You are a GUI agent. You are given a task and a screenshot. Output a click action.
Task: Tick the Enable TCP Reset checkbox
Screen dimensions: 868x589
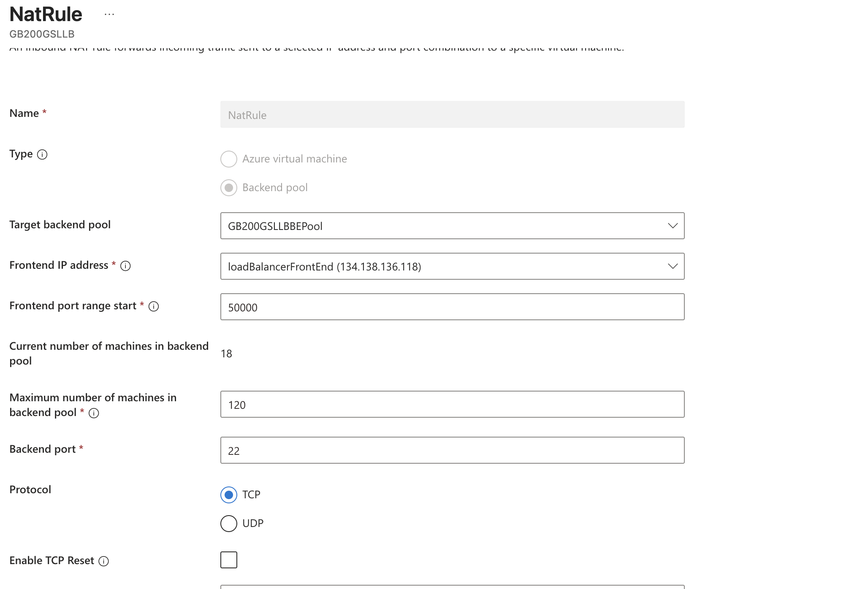pyautogui.click(x=229, y=560)
